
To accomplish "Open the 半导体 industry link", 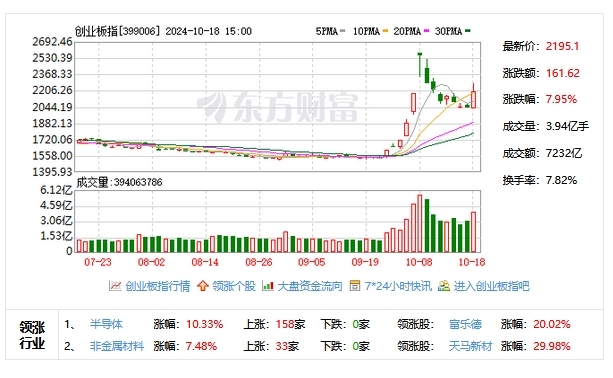I will click(x=106, y=324).
